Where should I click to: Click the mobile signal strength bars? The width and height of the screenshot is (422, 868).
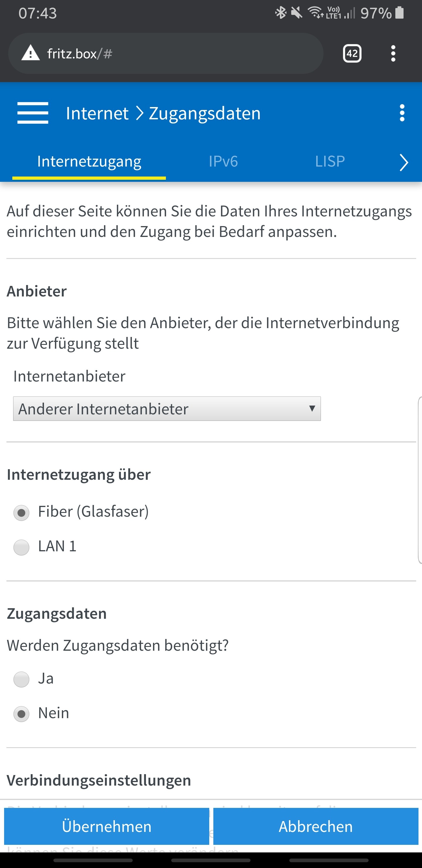tap(350, 13)
